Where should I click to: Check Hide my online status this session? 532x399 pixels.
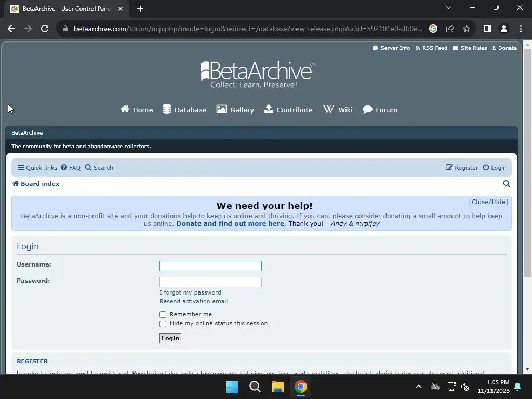(163, 324)
